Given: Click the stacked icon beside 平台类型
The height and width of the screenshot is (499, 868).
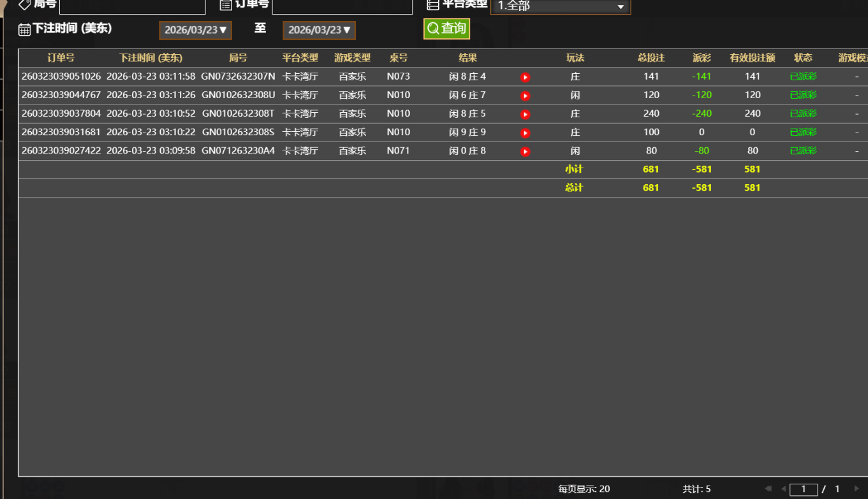Looking at the screenshot, I should tap(432, 4).
